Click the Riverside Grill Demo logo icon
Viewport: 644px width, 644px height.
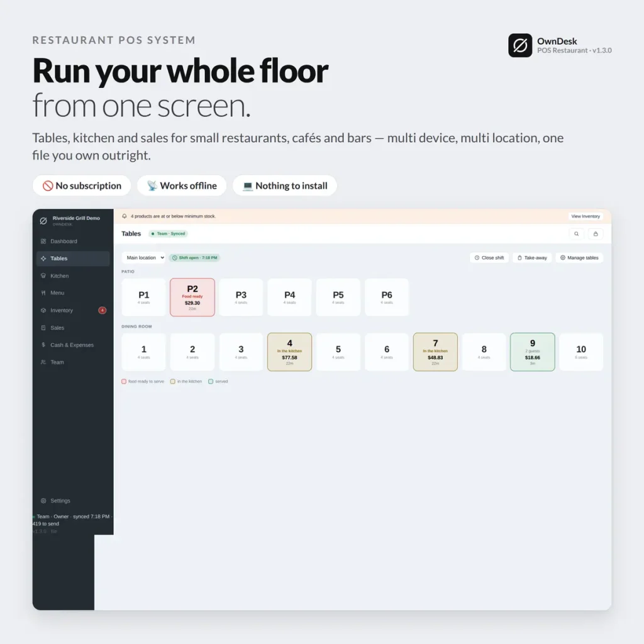coord(43,221)
